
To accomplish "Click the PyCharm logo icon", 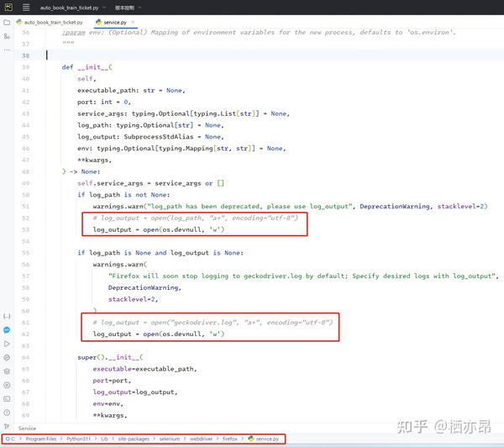I will 8,7.
